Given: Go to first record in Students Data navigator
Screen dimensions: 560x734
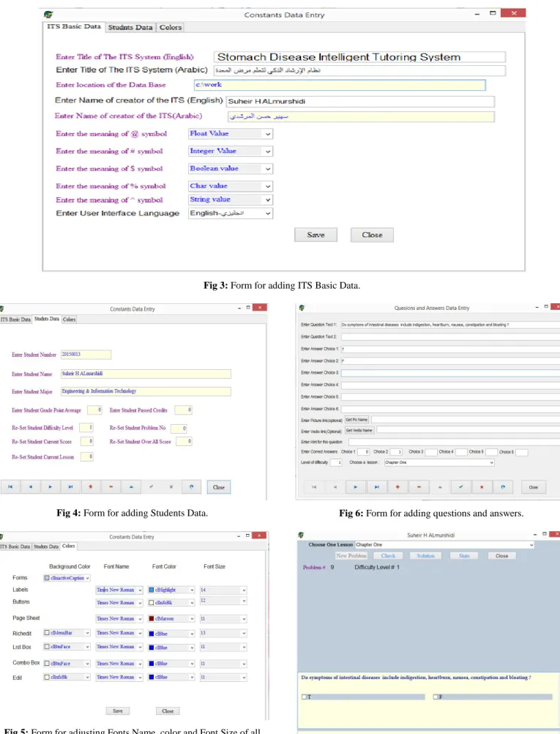Looking at the screenshot, I should pos(10,487).
